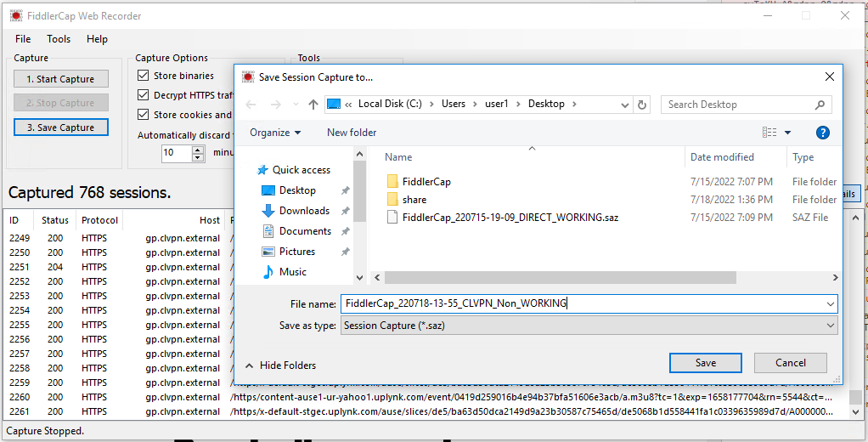Click user1 in the address path
The height and width of the screenshot is (442, 868).
coord(497,105)
